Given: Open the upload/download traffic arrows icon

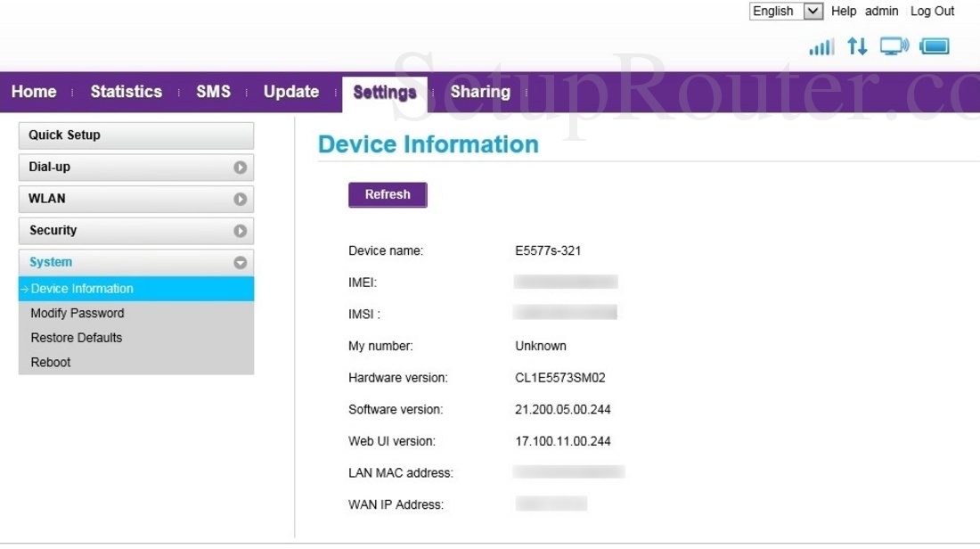Looking at the screenshot, I should 856,46.
